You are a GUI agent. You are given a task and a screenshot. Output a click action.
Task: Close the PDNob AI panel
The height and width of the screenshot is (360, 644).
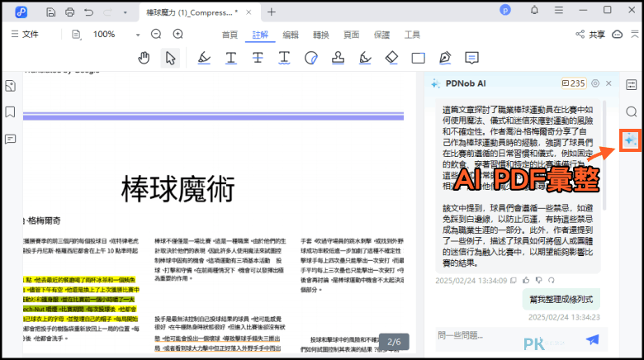[608, 83]
